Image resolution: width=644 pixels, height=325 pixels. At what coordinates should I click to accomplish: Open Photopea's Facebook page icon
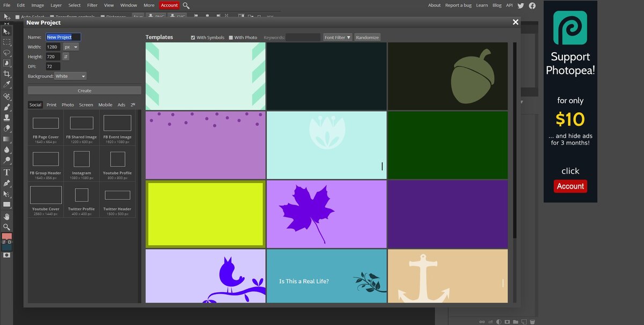(x=532, y=5)
